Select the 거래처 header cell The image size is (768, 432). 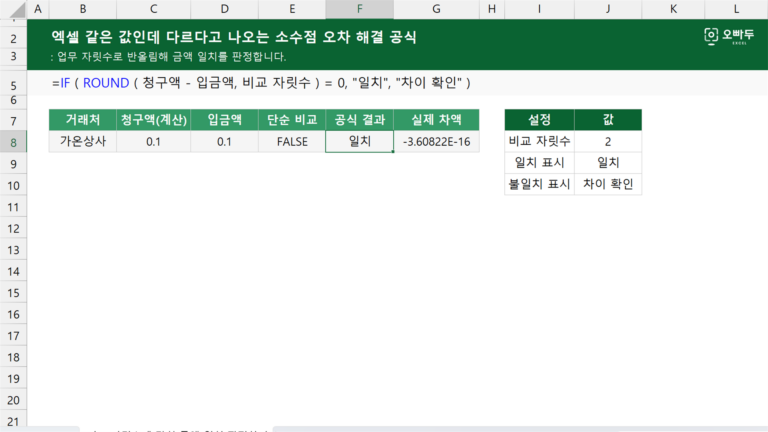tap(83, 120)
